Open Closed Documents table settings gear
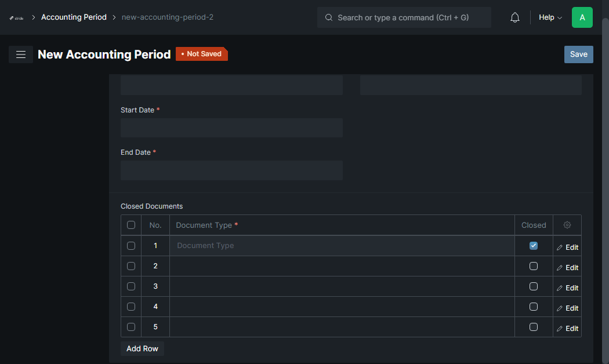 (x=567, y=225)
